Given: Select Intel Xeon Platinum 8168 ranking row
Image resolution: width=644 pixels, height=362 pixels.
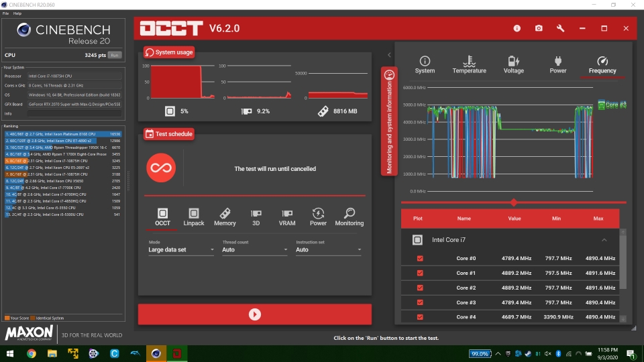Looking at the screenshot, I should click(63, 134).
